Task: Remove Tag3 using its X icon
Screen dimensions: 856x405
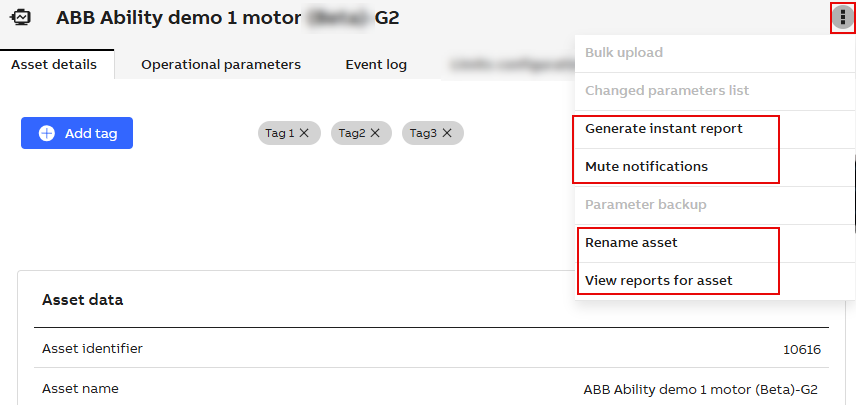Action: point(447,133)
